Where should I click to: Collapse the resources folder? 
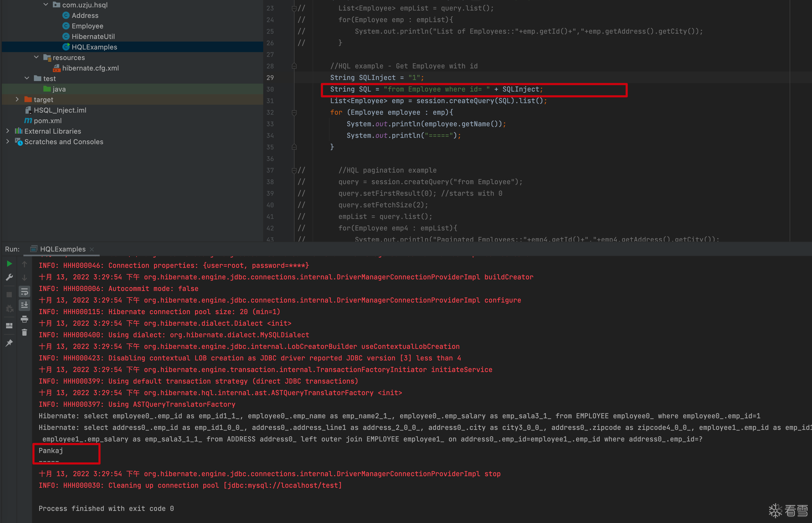pos(36,57)
